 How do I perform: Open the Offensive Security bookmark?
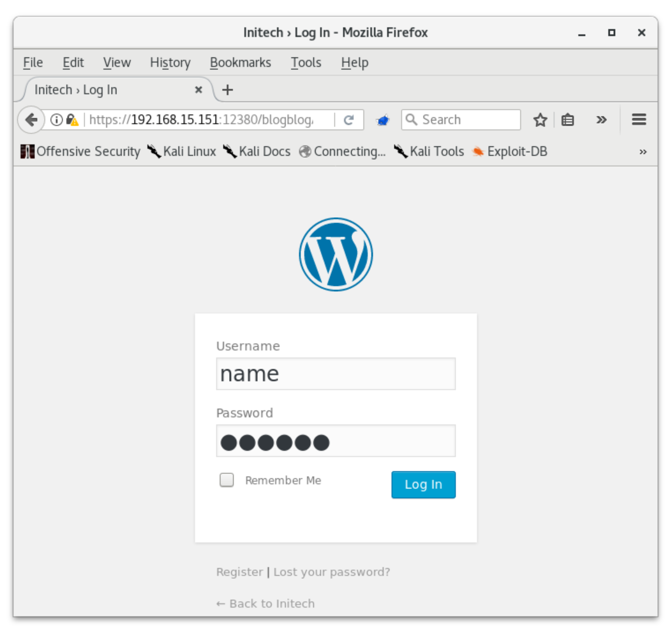(x=80, y=151)
